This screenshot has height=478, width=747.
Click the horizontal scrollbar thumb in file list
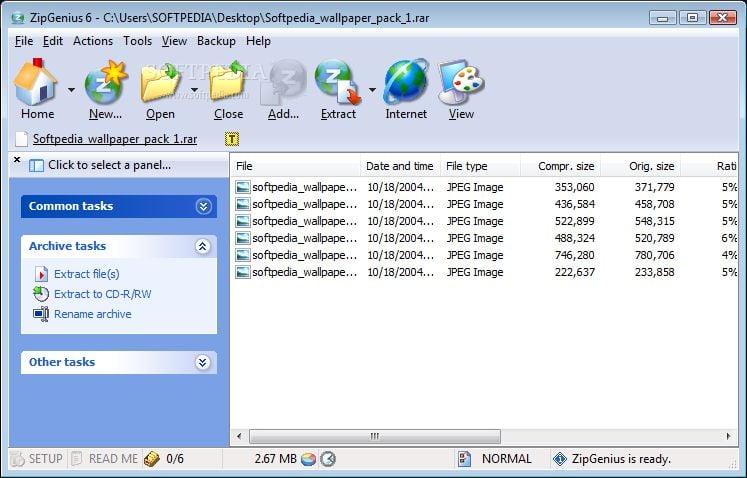[x=375, y=436]
